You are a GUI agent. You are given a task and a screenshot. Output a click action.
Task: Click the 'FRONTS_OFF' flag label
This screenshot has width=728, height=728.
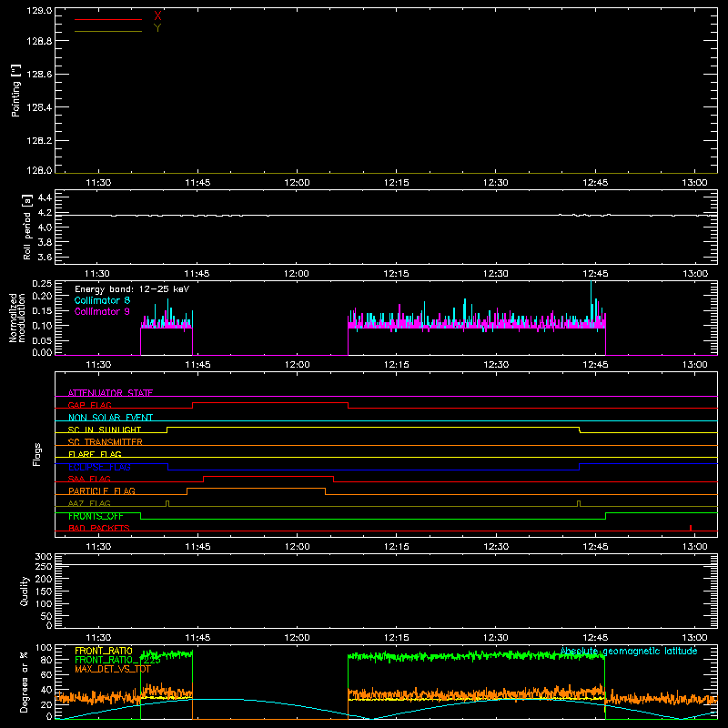tap(96, 516)
